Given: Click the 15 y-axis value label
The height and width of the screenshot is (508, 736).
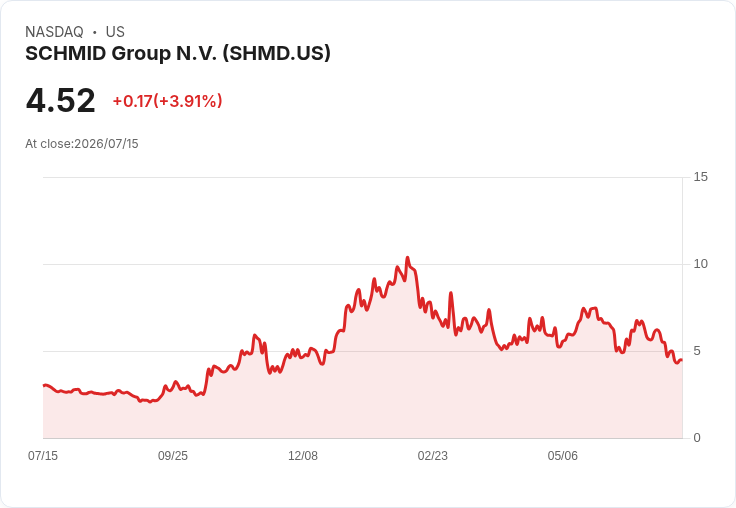Looking at the screenshot, I should (700, 177).
